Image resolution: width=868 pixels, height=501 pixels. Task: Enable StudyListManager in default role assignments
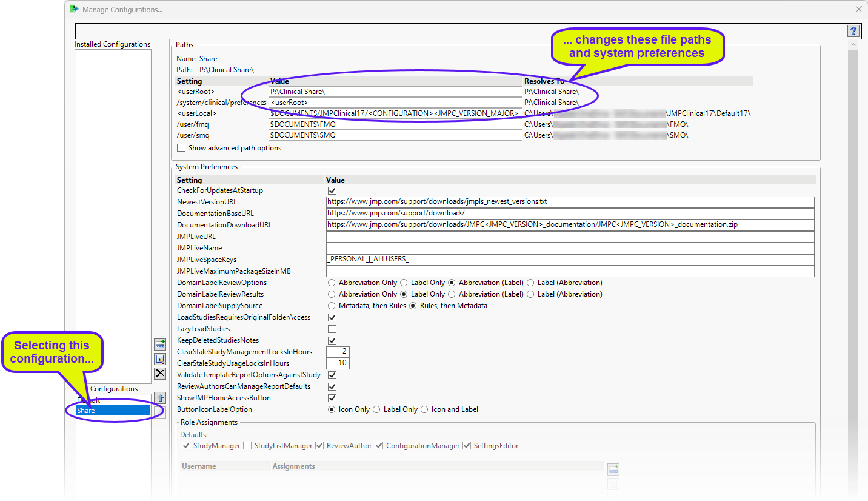(x=247, y=445)
